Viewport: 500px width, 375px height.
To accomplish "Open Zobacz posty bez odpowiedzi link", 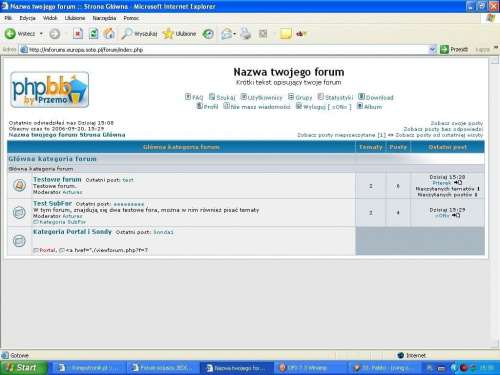I will [443, 129].
